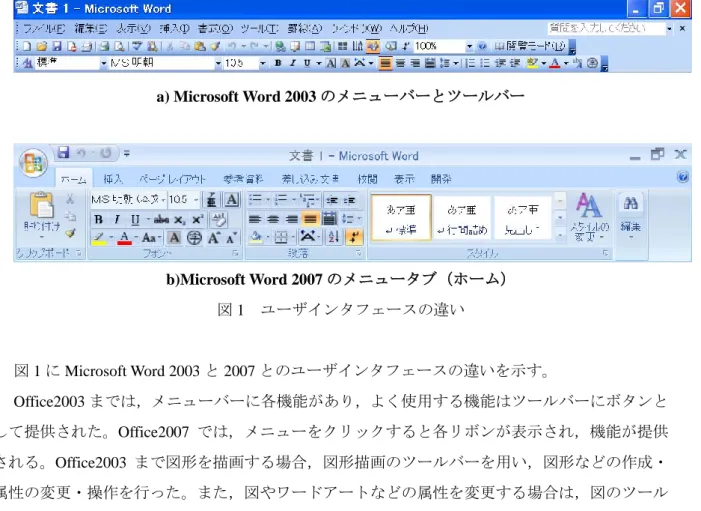The image size is (701, 511).
Task: Click the highlight pen in Word 2003 toolbar
Action: pos(532,63)
